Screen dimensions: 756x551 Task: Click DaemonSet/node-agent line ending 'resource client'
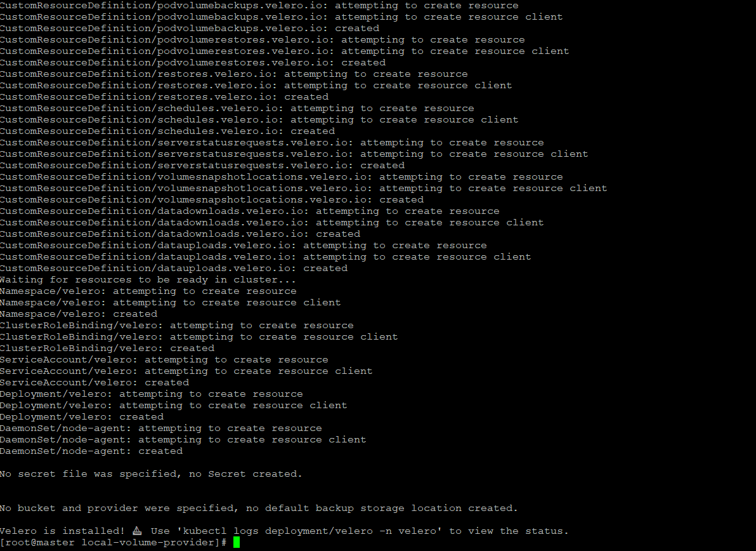[183, 439]
